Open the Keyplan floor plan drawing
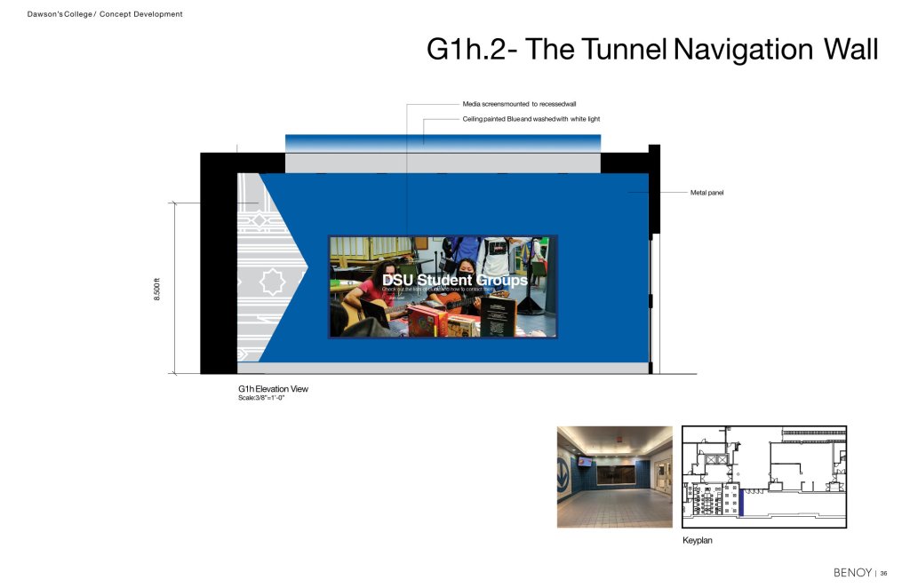The image size is (910, 588). click(763, 477)
